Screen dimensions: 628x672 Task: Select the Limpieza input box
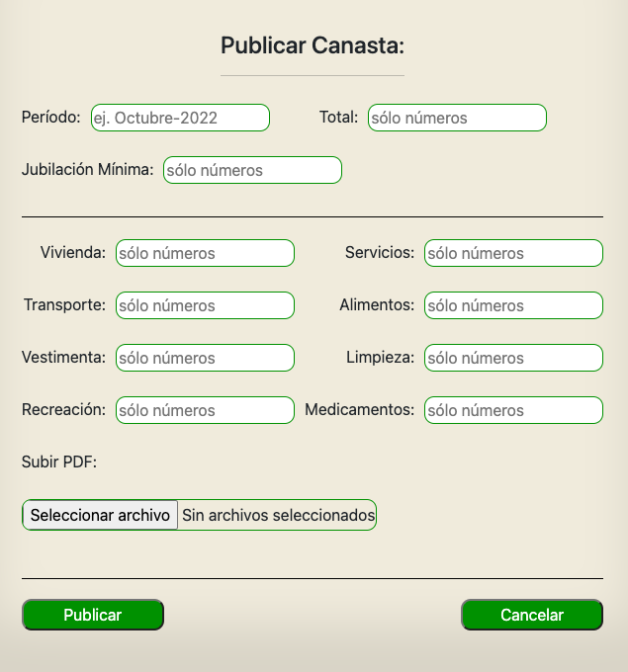pyautogui.click(x=514, y=358)
